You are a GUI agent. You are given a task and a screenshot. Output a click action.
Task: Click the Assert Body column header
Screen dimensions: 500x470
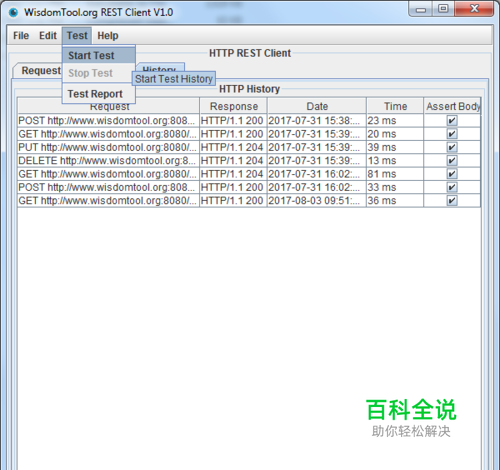[x=452, y=106]
